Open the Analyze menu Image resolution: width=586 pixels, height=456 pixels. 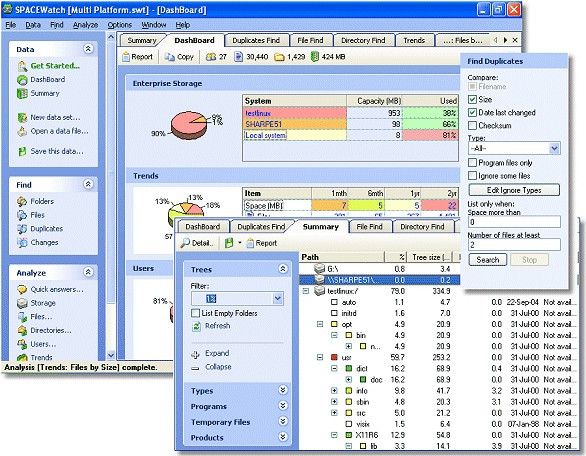(85, 25)
